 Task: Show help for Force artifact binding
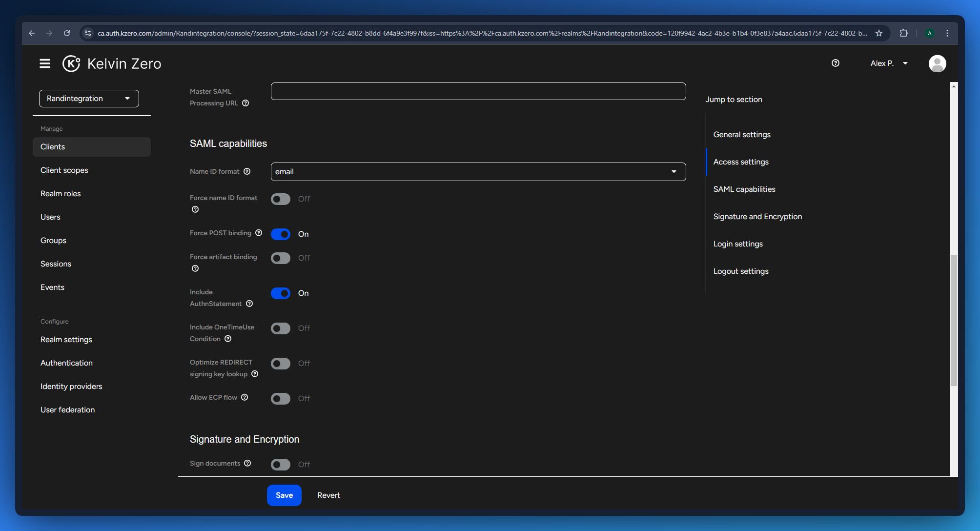195,268
